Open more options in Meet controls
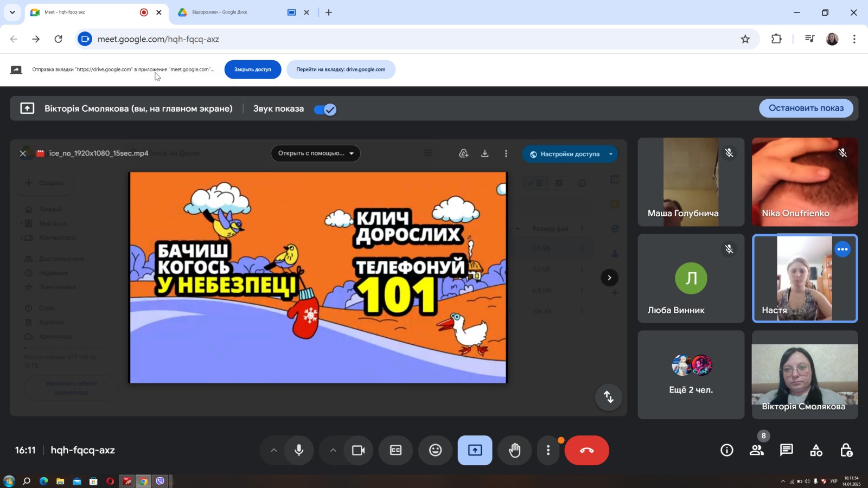 [x=548, y=450]
